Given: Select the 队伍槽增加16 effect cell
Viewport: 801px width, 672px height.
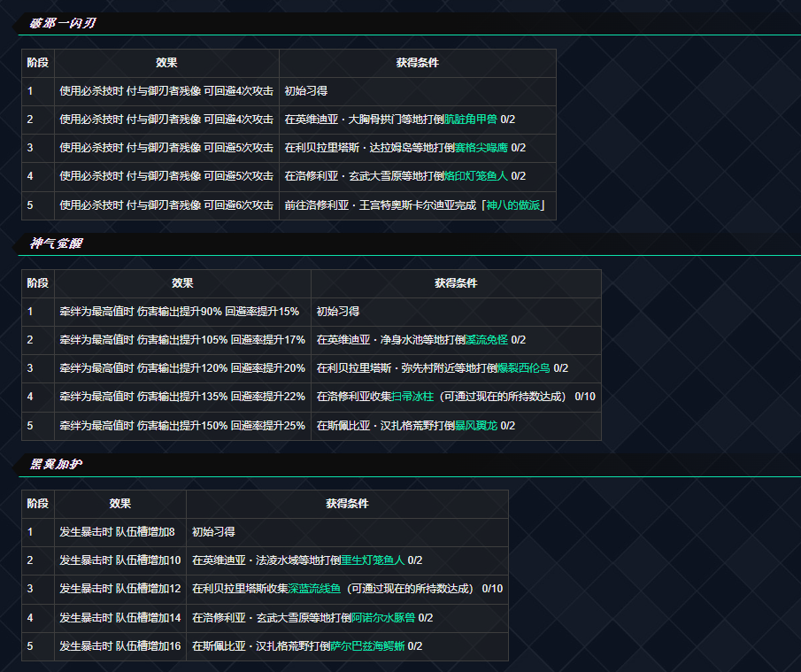Looking at the screenshot, I should (119, 646).
